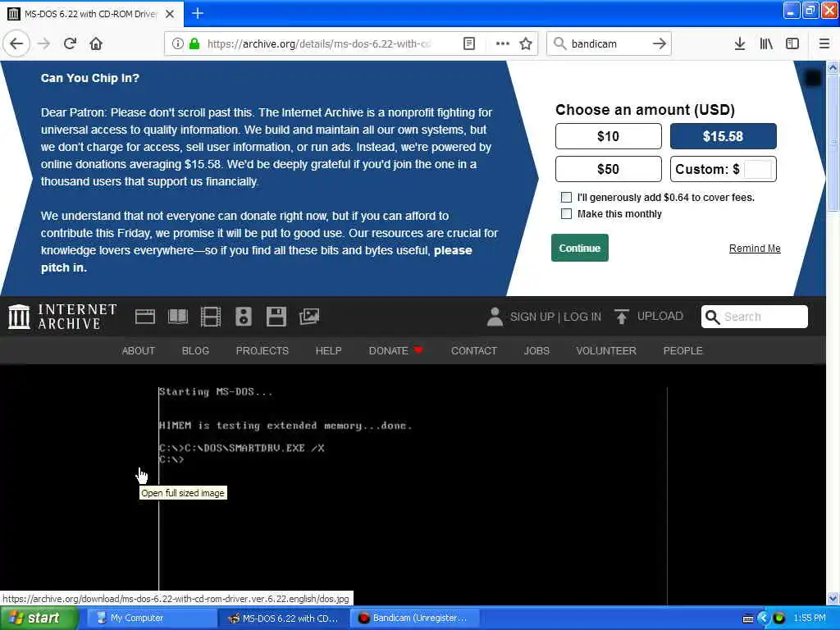
Task: Click the SIGN UP link
Action: (532, 317)
